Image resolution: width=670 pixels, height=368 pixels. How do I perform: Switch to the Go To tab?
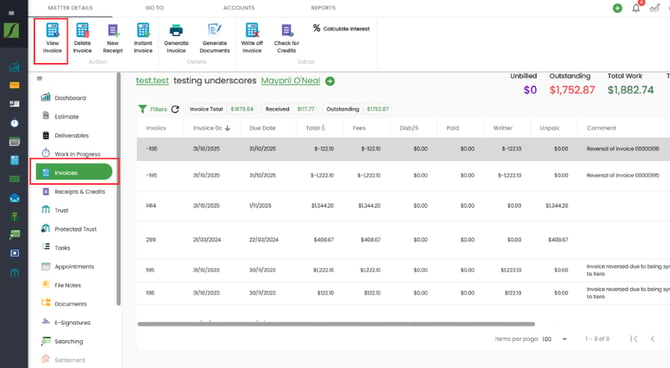click(154, 8)
